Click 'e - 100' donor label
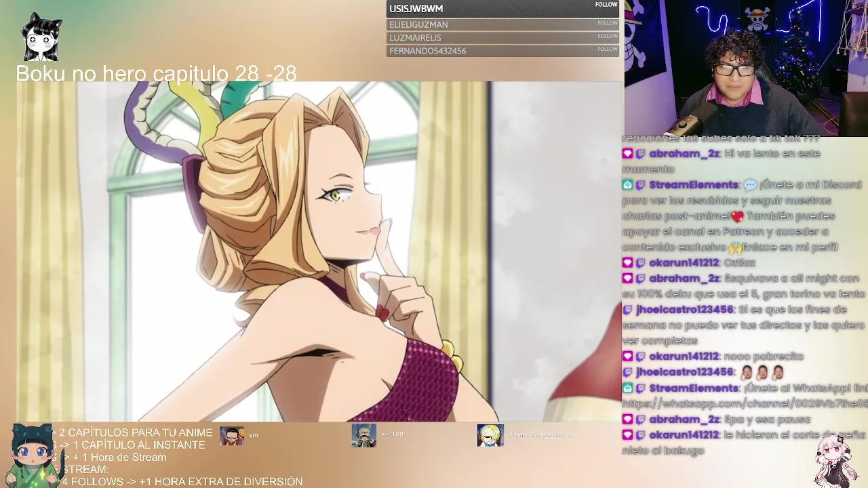The width and height of the screenshot is (868, 488). point(393,434)
